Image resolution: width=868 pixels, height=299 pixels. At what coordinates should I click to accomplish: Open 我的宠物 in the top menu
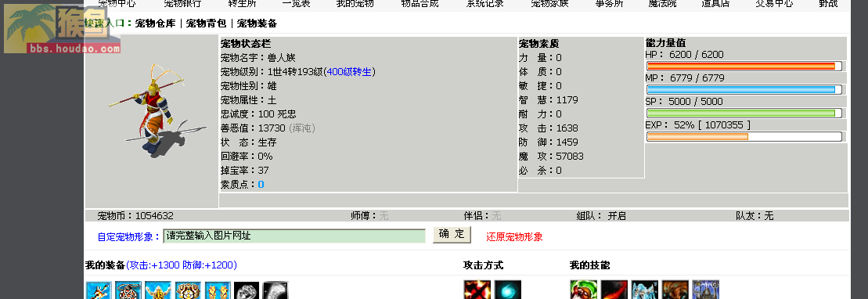[x=355, y=4]
